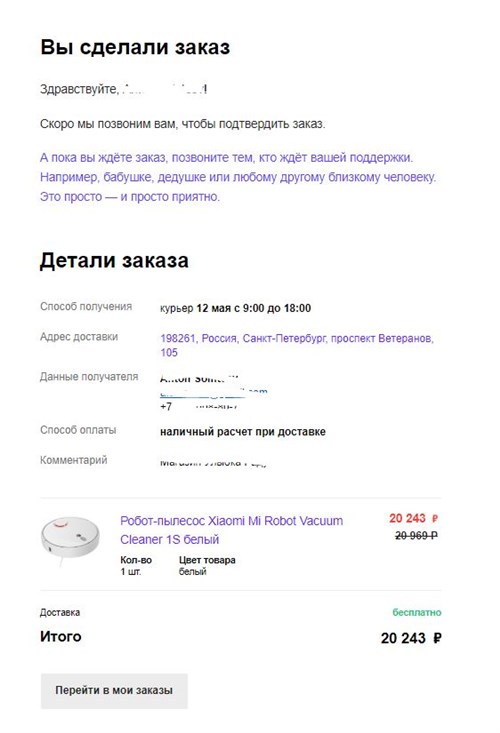The width and height of the screenshot is (500, 733).
Task: Click the red discounted price 20 243 ₽
Action: pyautogui.click(x=413, y=518)
